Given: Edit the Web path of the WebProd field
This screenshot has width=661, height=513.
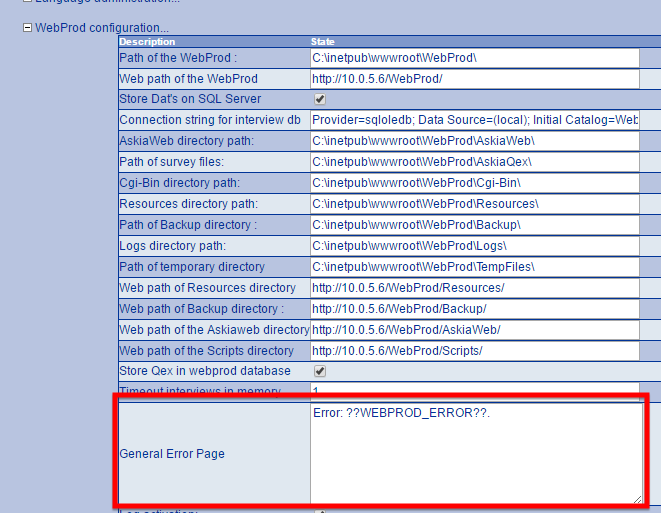Looking at the screenshot, I should click(x=475, y=79).
